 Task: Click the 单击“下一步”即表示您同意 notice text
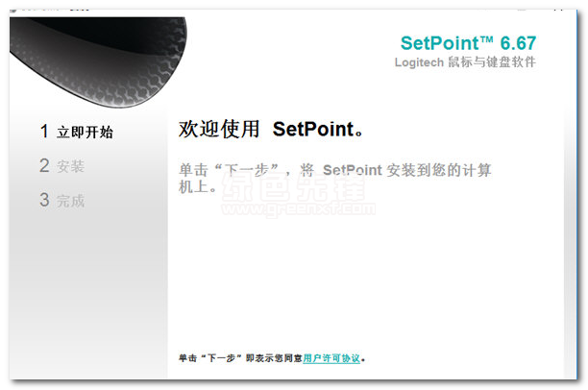pos(240,358)
